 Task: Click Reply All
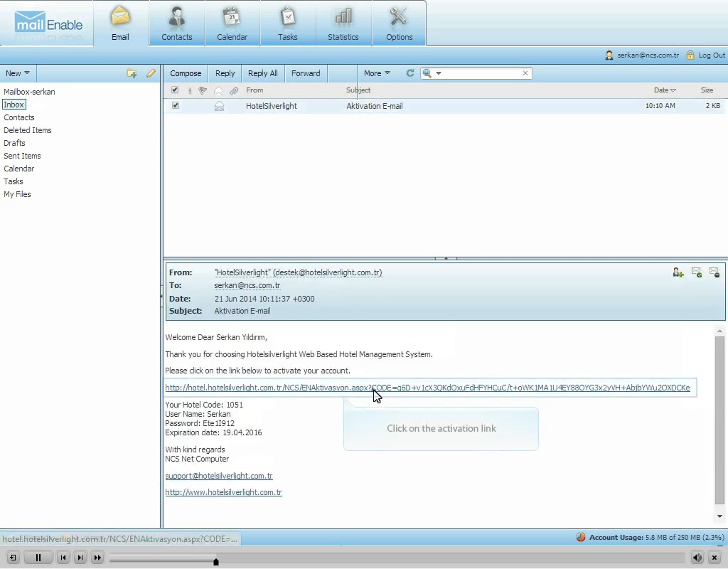coord(263,73)
